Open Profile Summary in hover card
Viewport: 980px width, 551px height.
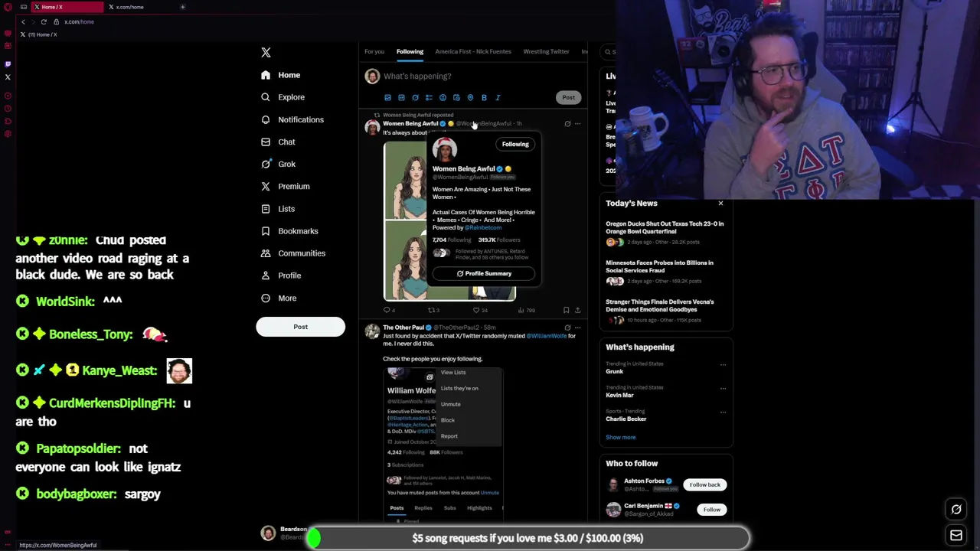click(484, 273)
